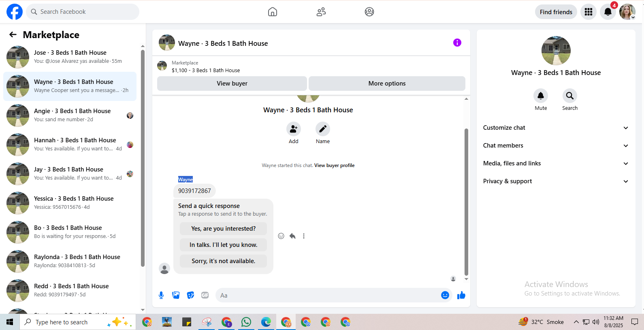Reply to the message using reply arrow
This screenshot has height=330, width=644.
click(292, 236)
